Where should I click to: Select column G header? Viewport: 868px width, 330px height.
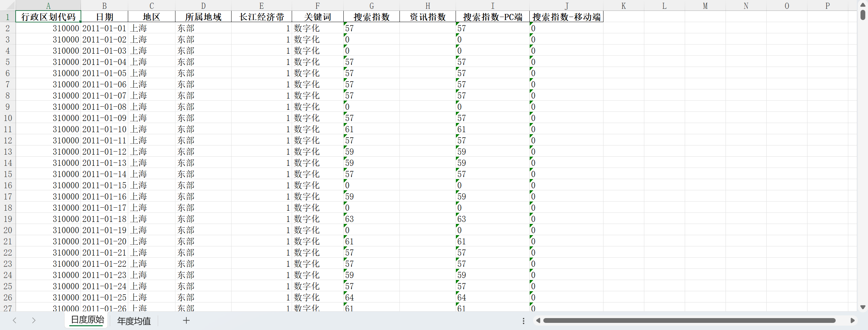[371, 5]
